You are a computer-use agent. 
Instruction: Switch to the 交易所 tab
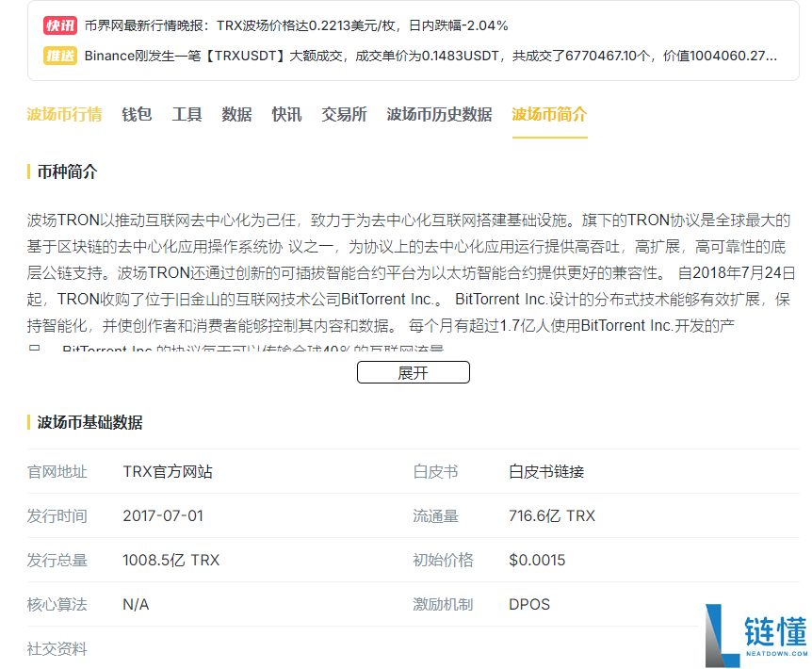(x=345, y=114)
